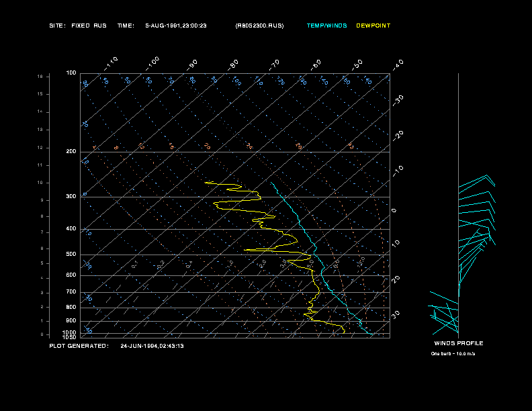This screenshot has width=532, height=411.
Task: Click the 300 pressure level label
Action: click(71, 196)
